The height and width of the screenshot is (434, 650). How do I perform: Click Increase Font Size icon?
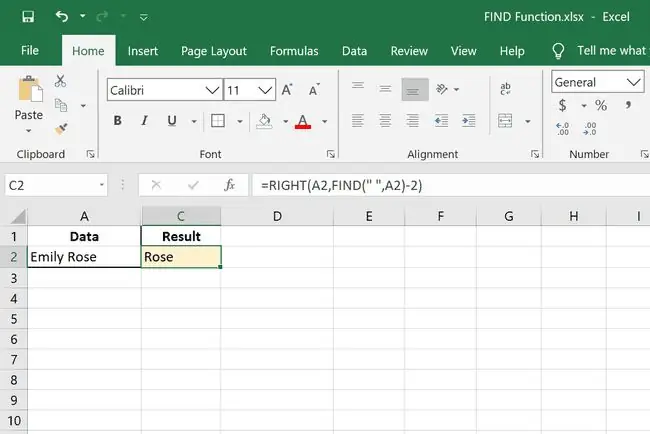click(x=287, y=90)
